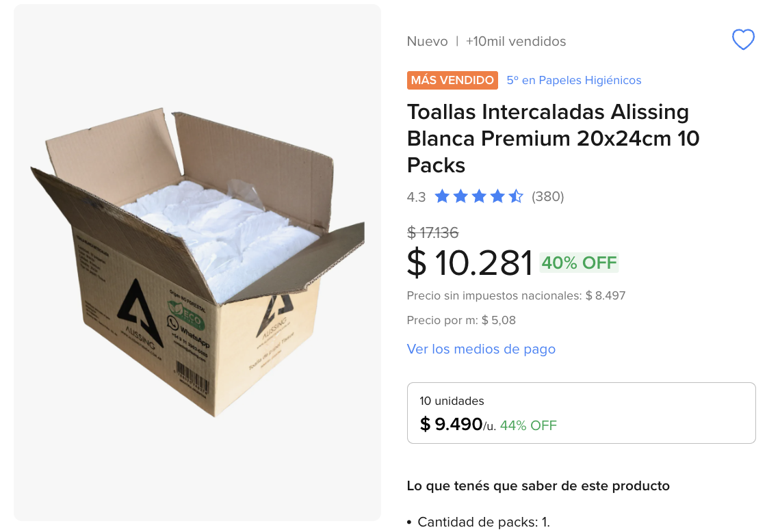Click the first blue rating star
Viewport: 780px width, 532px height.
[x=442, y=197]
